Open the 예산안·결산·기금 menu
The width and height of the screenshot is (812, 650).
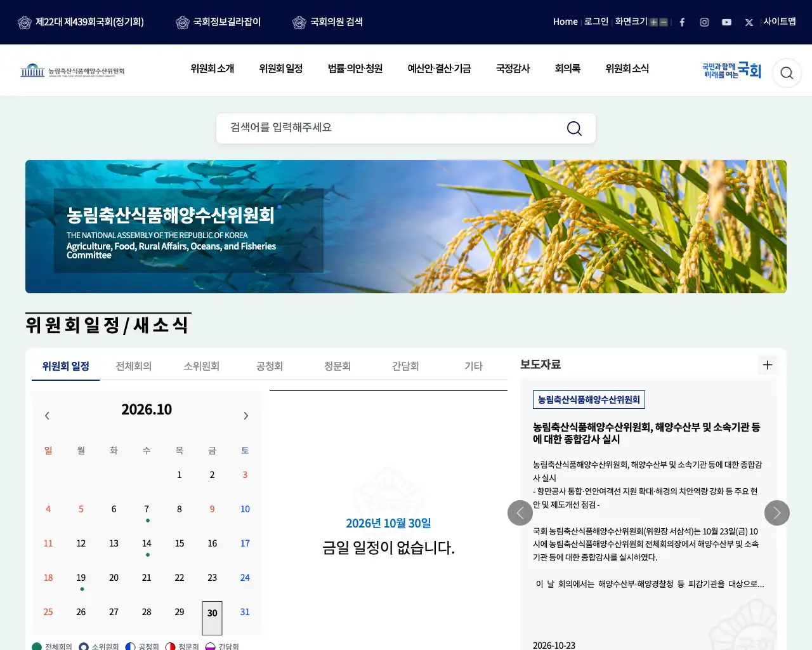439,69
